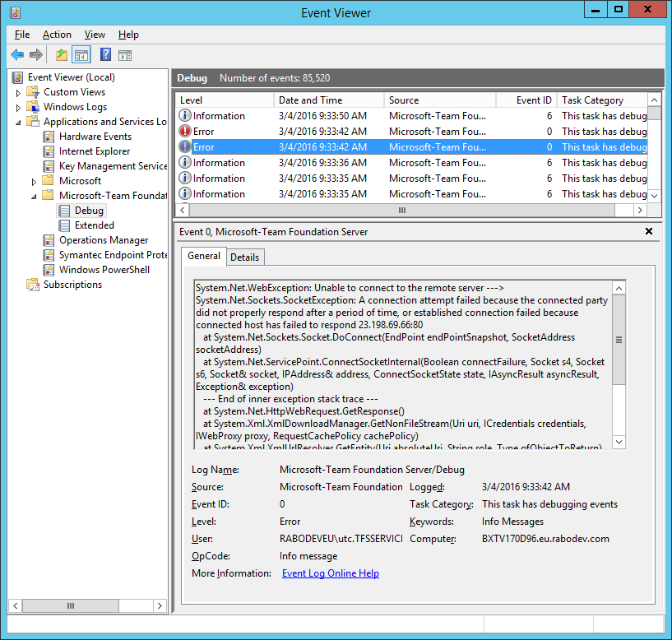The height and width of the screenshot is (640, 672).
Task: Click the event list scroll left arrow
Action: [183, 210]
